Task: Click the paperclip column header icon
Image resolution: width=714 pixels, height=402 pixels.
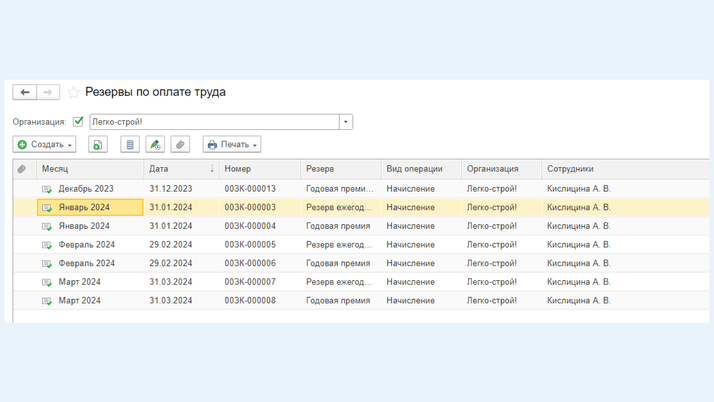Action: (22, 169)
